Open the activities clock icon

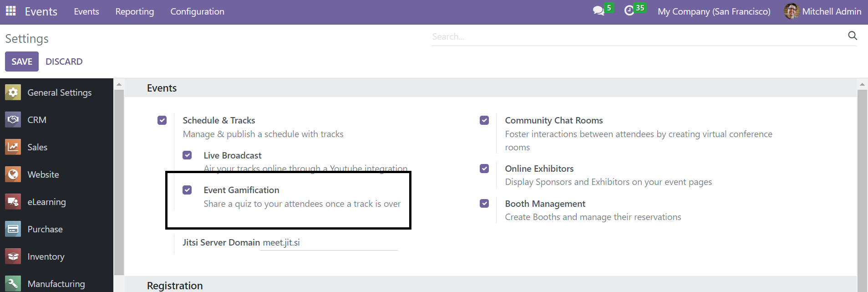click(x=629, y=11)
